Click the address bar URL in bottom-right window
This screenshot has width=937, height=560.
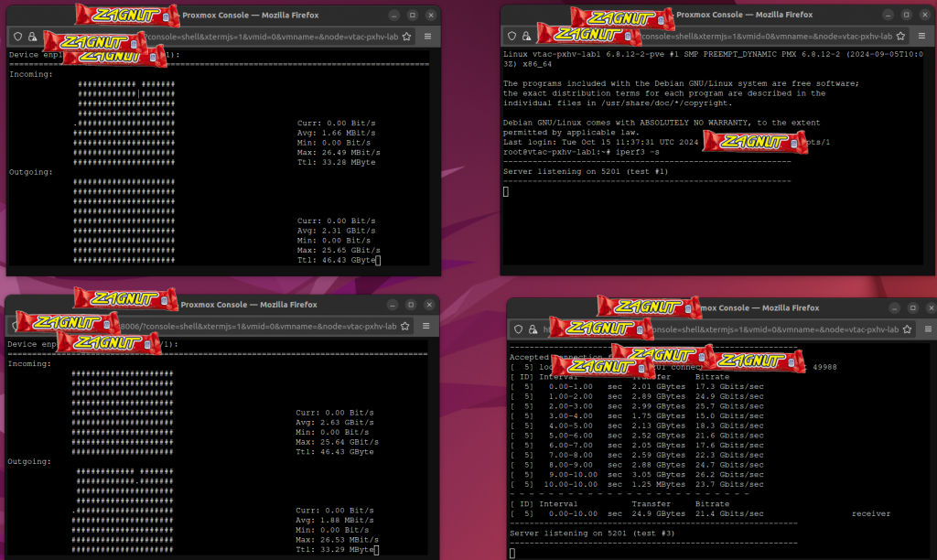(776, 329)
